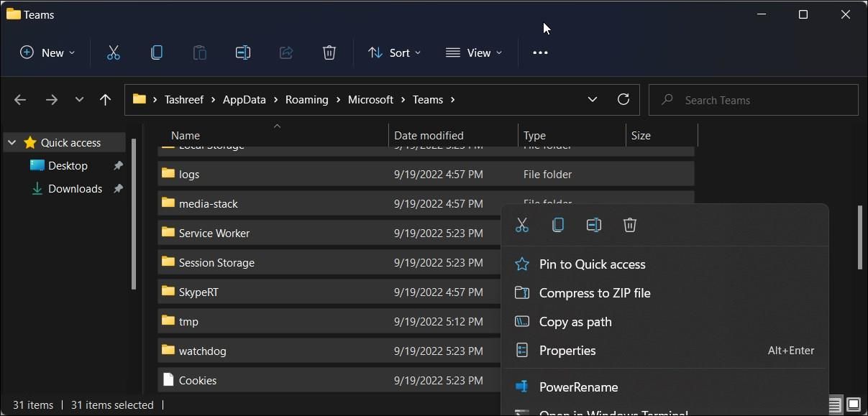Screen dimensions: 868x416
Task: Click the Rename icon in the toolbar
Action: 242,52
